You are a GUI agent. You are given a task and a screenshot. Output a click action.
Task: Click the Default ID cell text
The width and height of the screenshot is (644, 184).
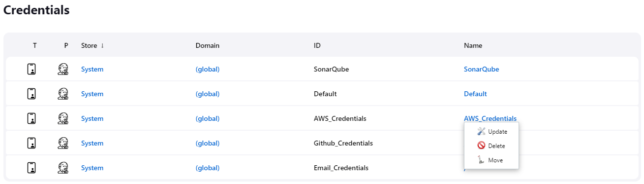tap(325, 94)
